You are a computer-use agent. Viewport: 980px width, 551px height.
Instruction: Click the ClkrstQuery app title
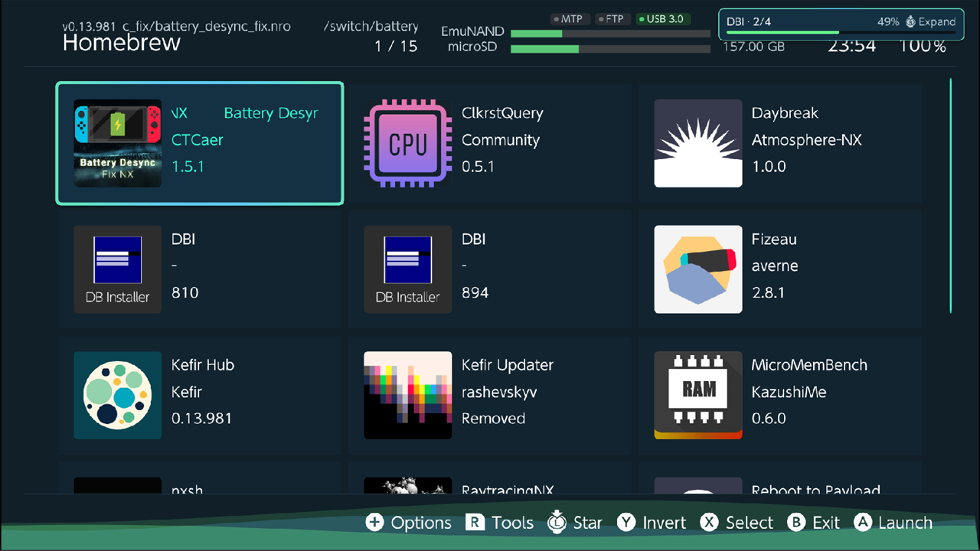502,113
